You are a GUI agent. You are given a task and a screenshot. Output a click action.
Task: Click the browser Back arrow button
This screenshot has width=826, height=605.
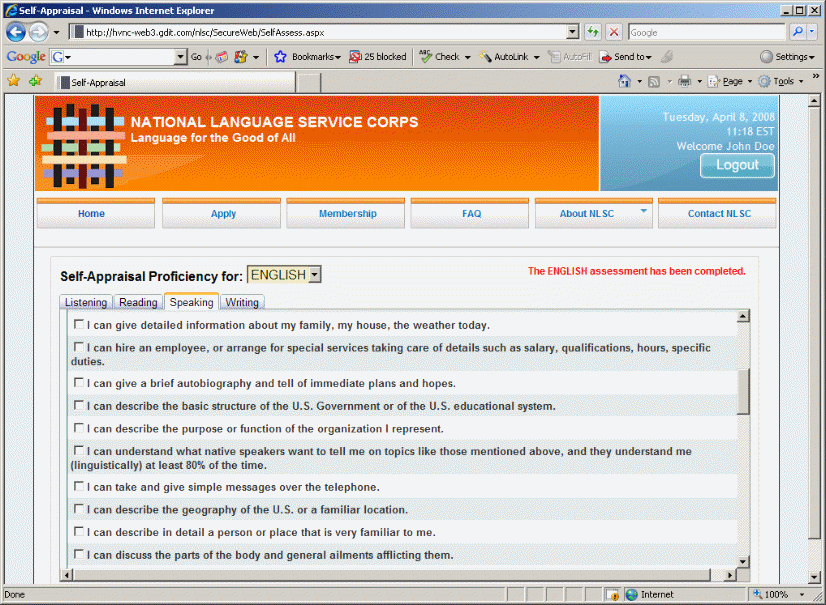16,32
